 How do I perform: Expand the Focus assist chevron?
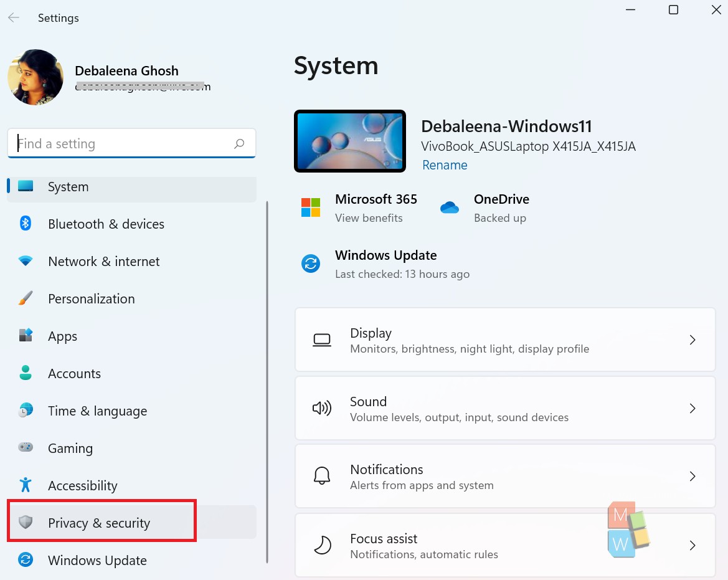tap(693, 545)
